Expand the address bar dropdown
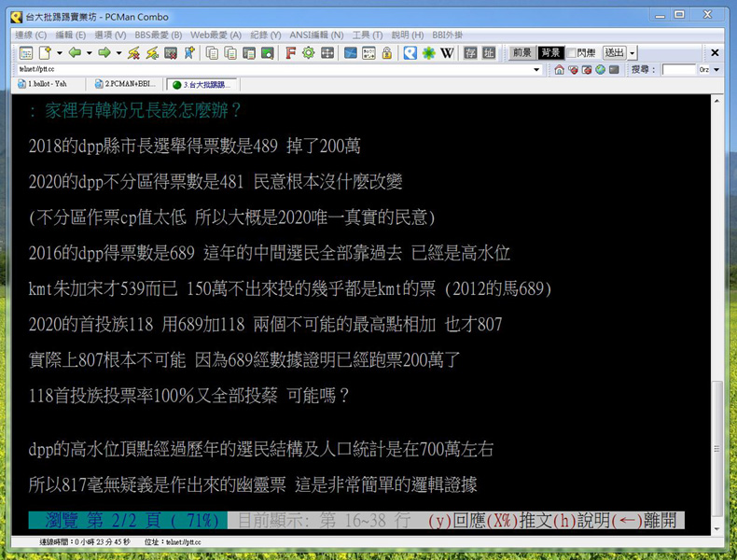Image resolution: width=737 pixels, height=560 pixels. click(x=536, y=70)
